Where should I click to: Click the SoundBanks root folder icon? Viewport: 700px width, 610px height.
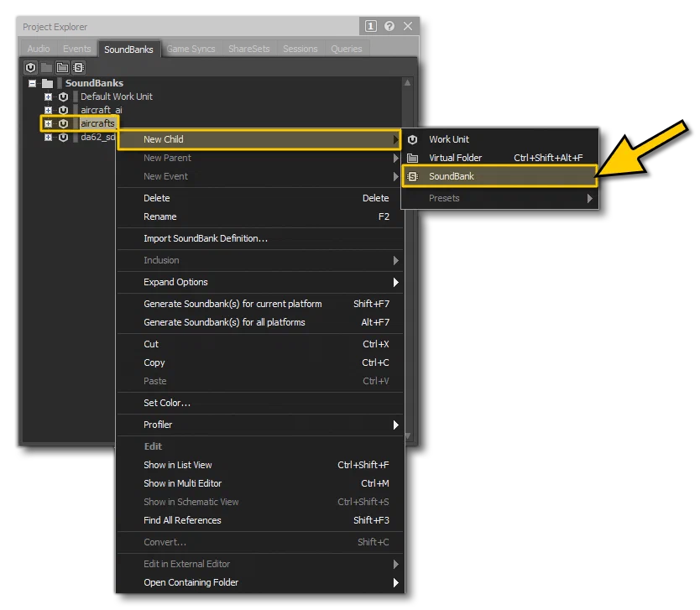coord(47,83)
